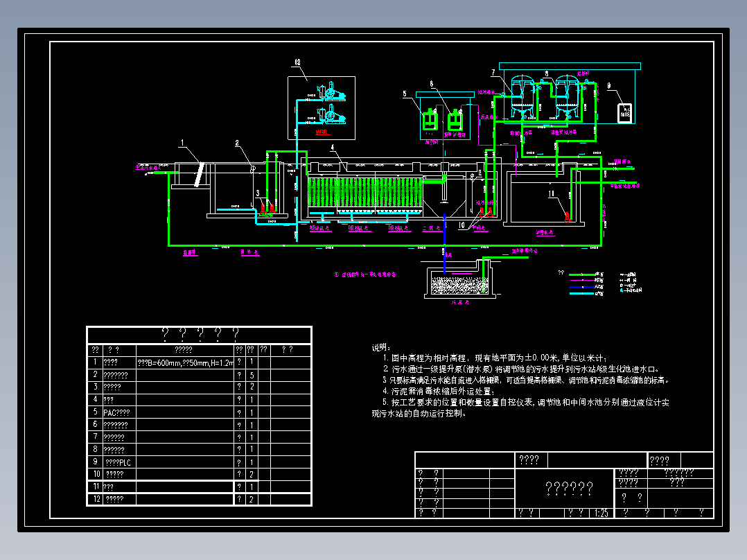The image size is (747, 560).
Task: Click the PLC control cabinet symbol
Action: [624, 113]
